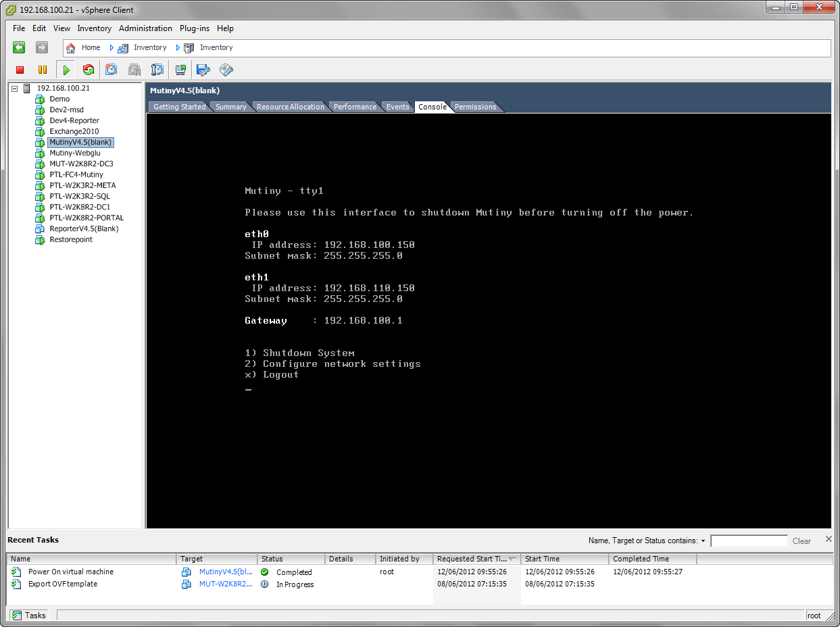Click the 'Initiated by' column header
Viewport: 840px width, 627px height.
pos(404,559)
